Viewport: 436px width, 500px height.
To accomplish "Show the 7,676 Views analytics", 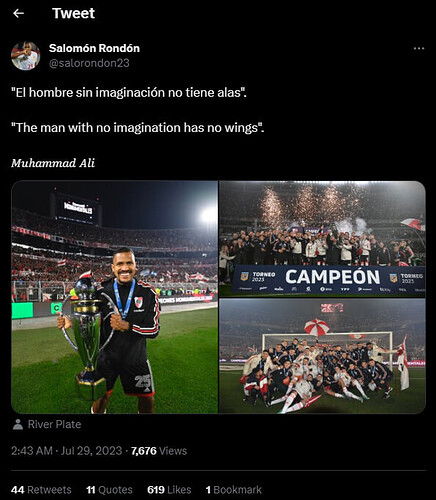I will coord(159,451).
